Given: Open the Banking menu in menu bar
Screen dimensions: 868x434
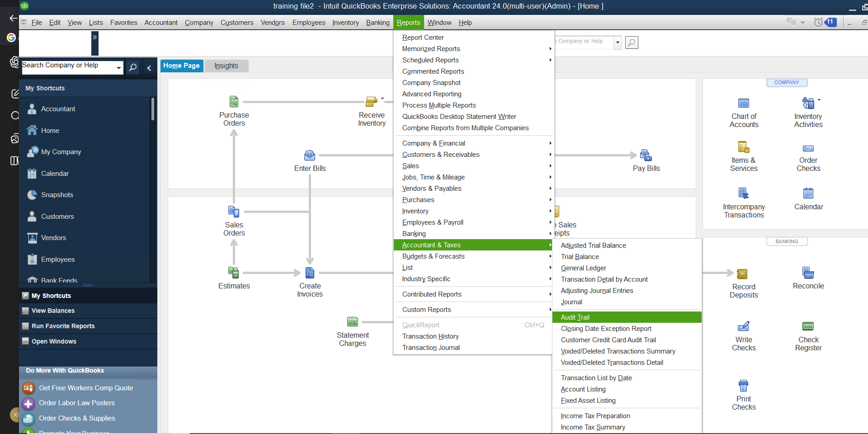Looking at the screenshot, I should pos(377,23).
